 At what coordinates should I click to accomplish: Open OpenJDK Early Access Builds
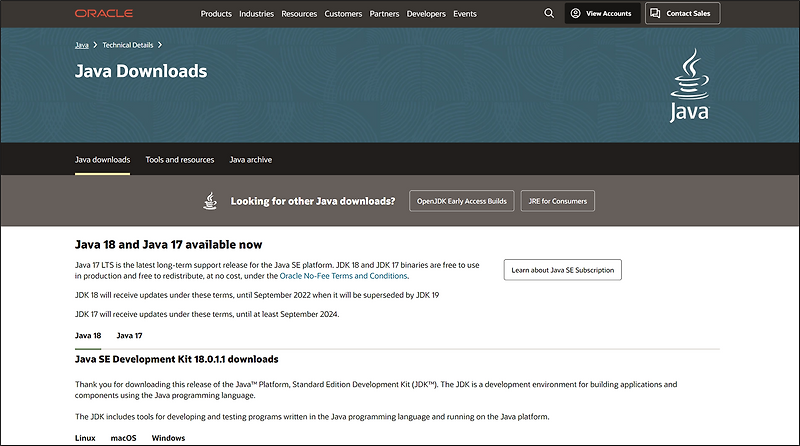point(462,201)
